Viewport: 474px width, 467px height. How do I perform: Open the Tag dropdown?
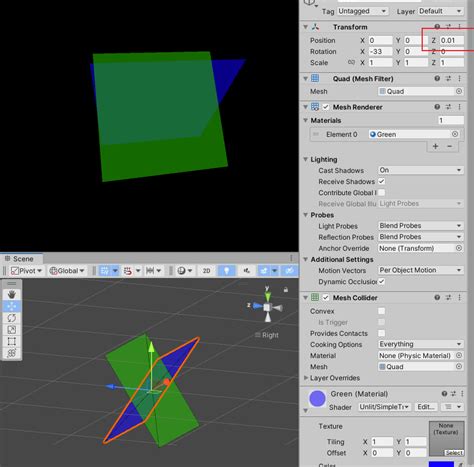click(x=363, y=11)
